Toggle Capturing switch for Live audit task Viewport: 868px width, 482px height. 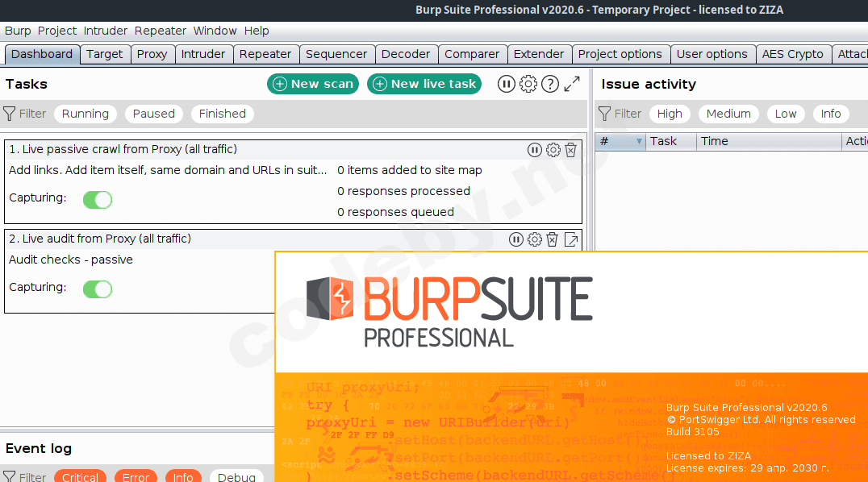98,289
